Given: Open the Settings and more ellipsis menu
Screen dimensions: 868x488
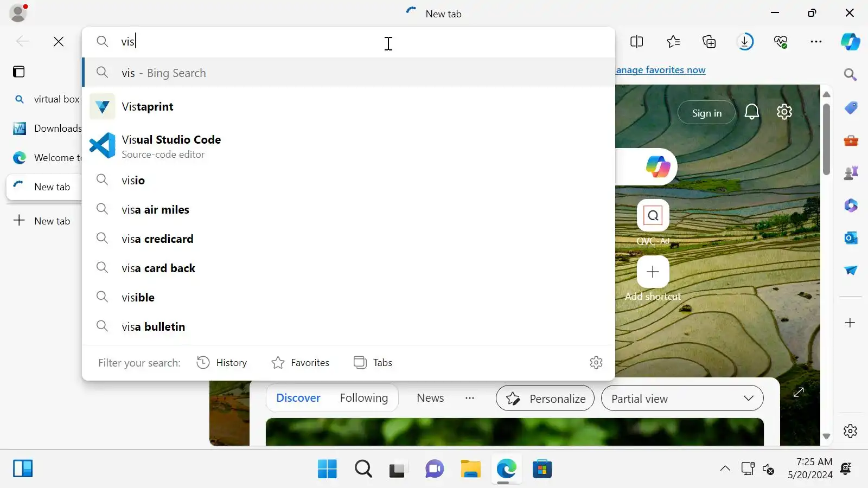Looking at the screenshot, I should click(816, 42).
